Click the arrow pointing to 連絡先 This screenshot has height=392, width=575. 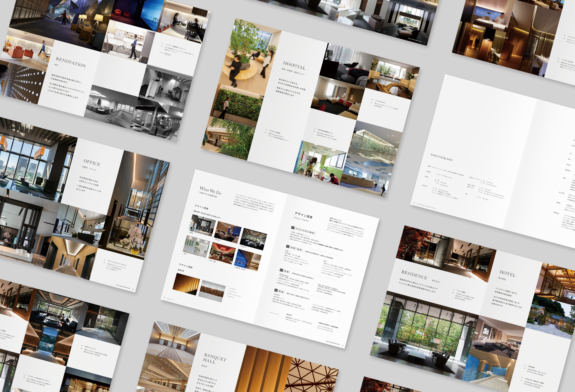tap(273, 313)
